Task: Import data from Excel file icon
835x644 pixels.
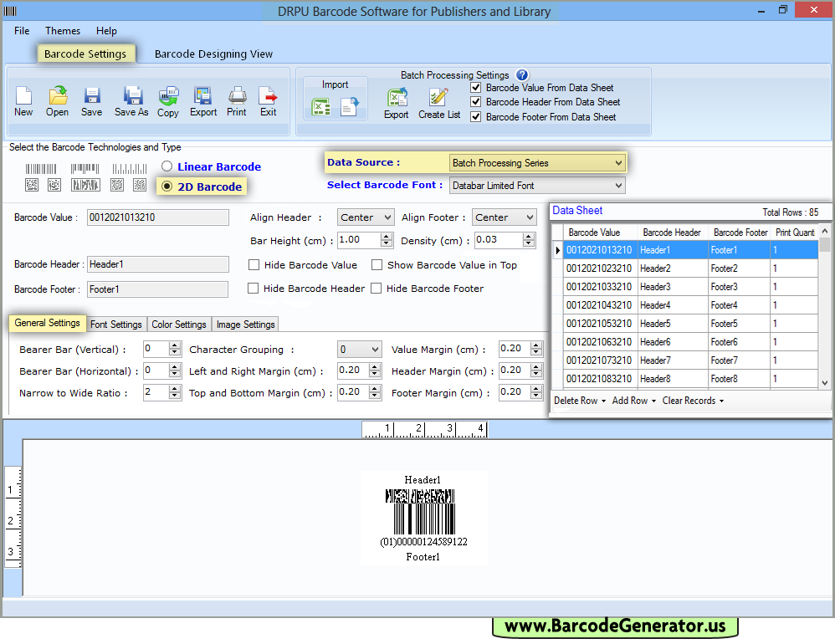Action: (320, 107)
